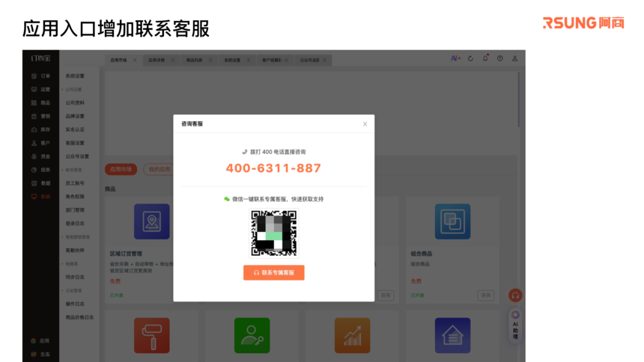
Task: Click the refresh icon in top bar
Action: [x=471, y=58]
